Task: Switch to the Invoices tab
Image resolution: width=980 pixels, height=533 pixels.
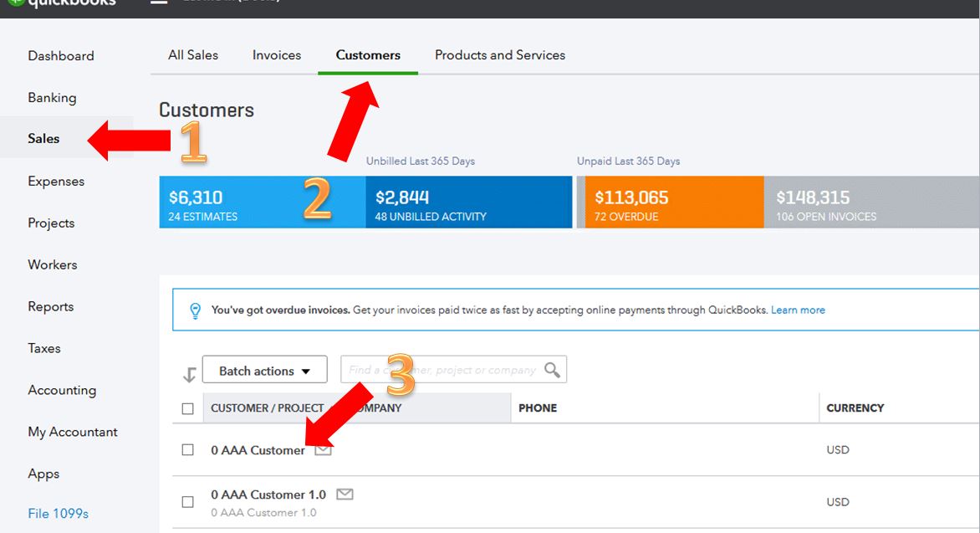Action: point(276,55)
